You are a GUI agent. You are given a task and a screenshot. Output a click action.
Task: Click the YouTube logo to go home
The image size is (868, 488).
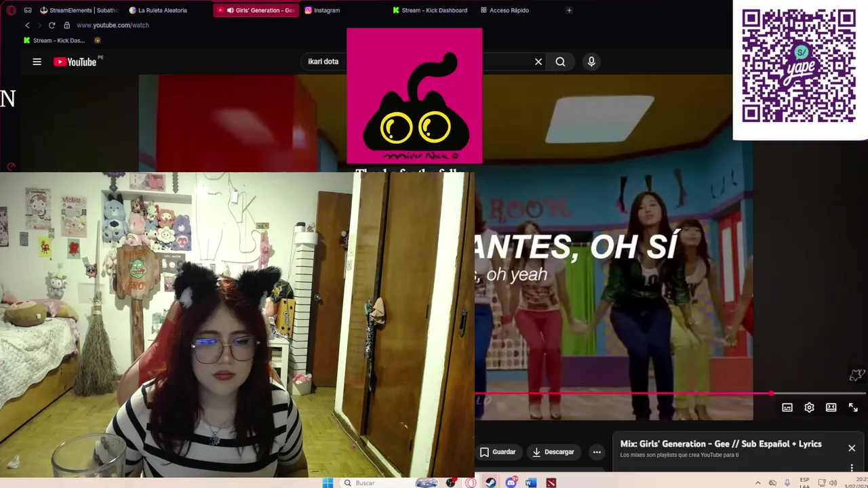tap(75, 62)
